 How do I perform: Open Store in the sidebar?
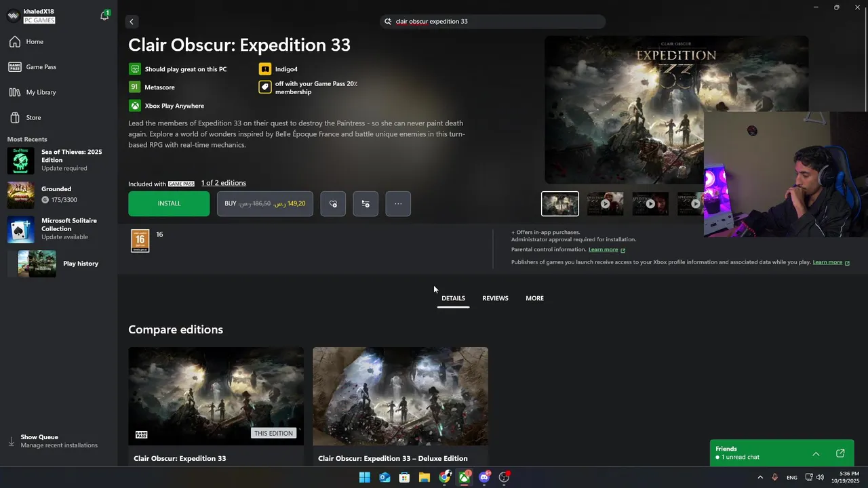point(33,118)
